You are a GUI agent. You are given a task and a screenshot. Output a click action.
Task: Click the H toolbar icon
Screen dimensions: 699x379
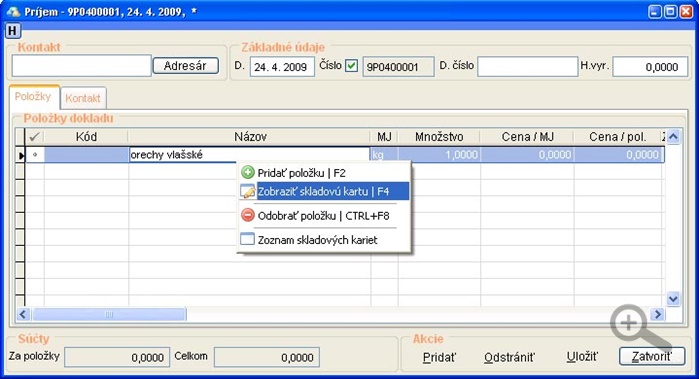click(12, 31)
